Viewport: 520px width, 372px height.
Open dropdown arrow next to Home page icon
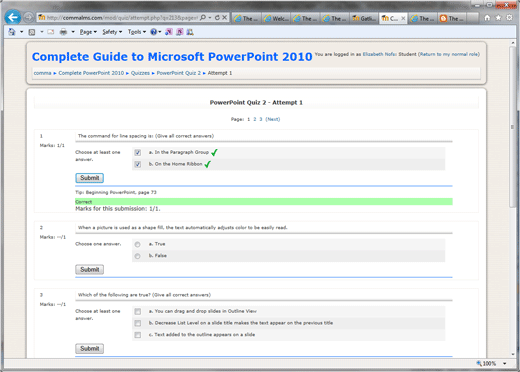coord(22,32)
